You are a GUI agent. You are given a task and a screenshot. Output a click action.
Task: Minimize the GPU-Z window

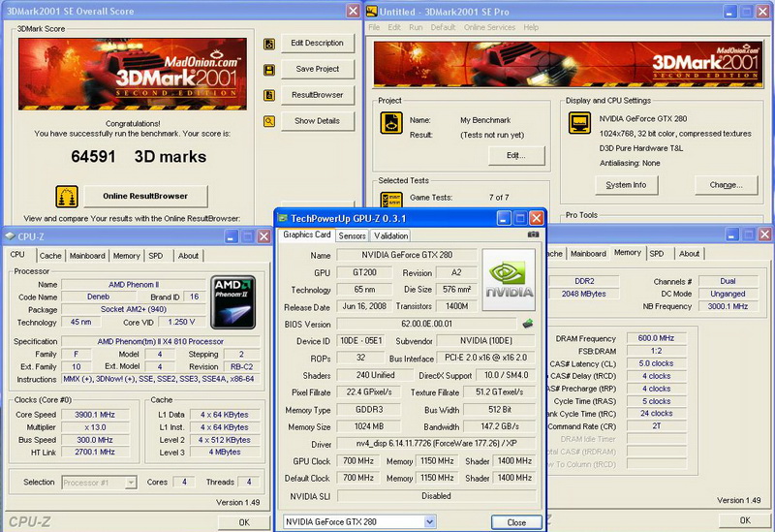(x=503, y=218)
